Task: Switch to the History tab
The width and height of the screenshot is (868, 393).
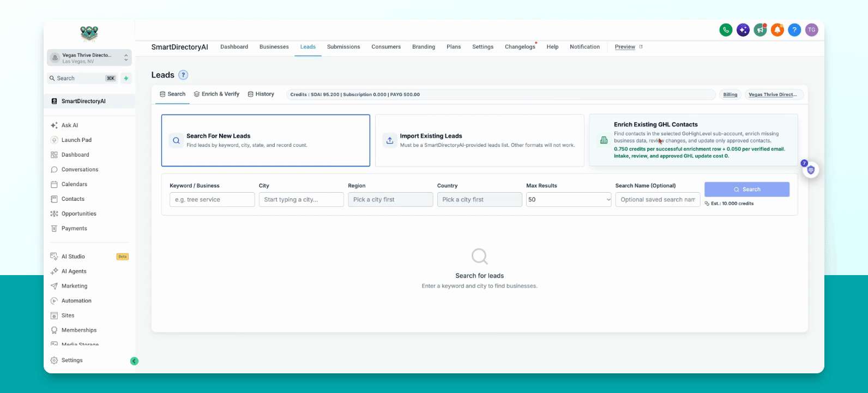Action: (261, 94)
